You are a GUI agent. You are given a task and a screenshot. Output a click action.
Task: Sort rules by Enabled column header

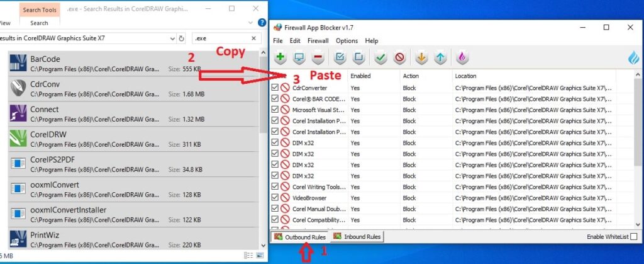[374, 76]
